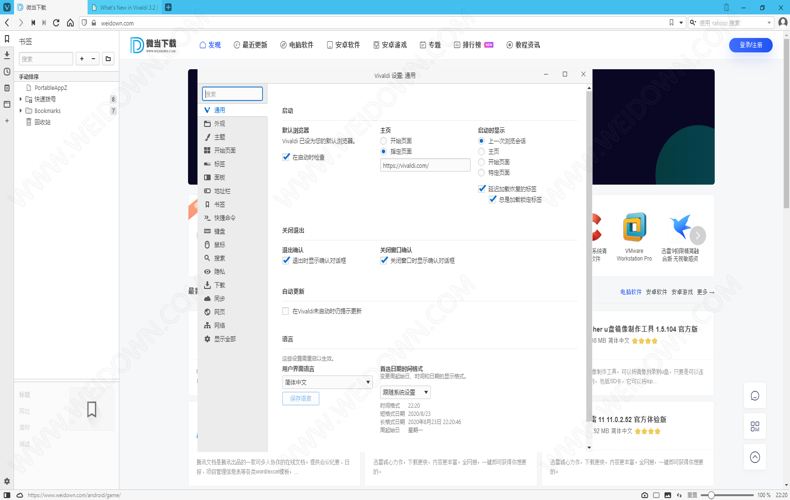Open the date and time format dropdown

click(405, 392)
